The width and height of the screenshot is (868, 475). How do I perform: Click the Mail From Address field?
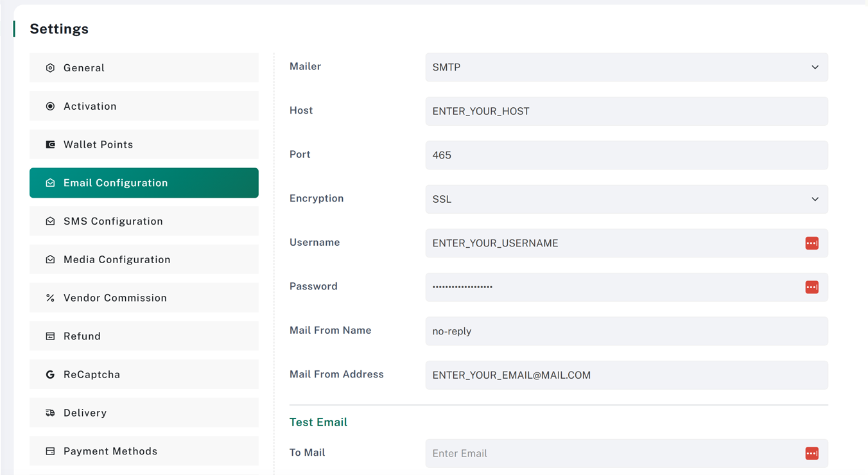[627, 375]
